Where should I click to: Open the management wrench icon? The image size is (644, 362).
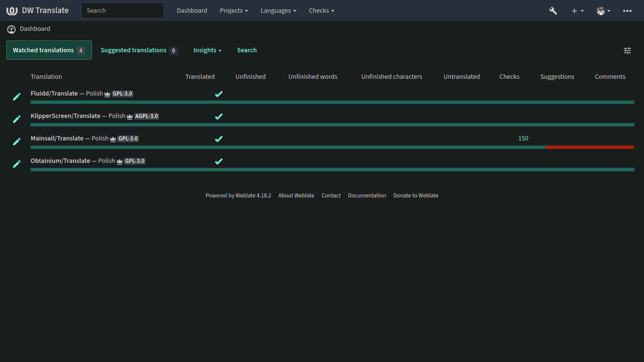coord(553,11)
